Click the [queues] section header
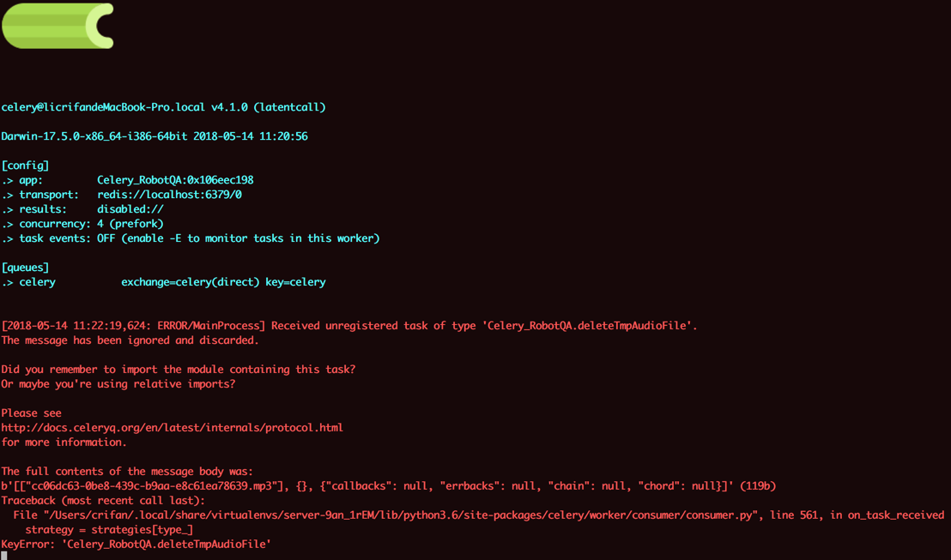Screen dimensions: 951x560 pyautogui.click(x=25, y=268)
